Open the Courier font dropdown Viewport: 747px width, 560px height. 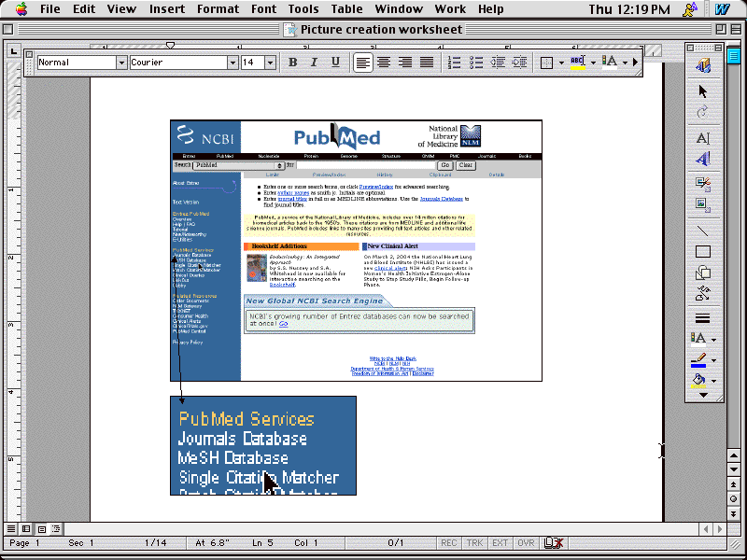pos(233,63)
